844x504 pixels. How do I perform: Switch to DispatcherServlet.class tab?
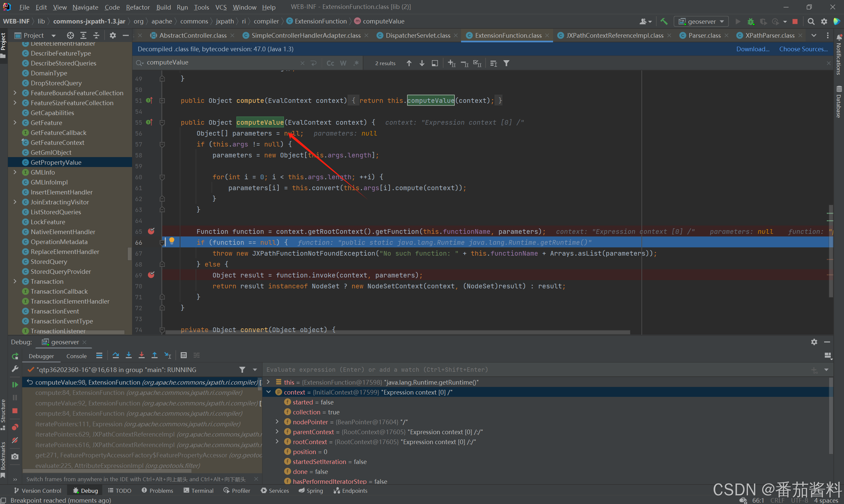[x=417, y=35]
